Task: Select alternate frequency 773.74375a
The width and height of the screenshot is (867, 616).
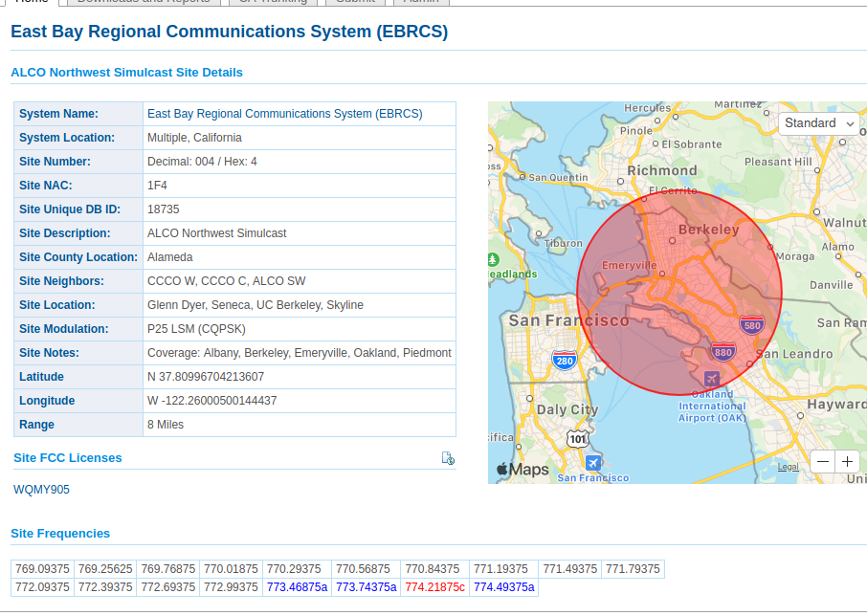Action: coord(367,587)
